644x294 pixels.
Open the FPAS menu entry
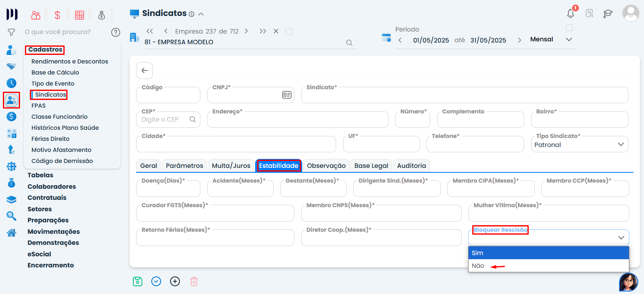[38, 106]
